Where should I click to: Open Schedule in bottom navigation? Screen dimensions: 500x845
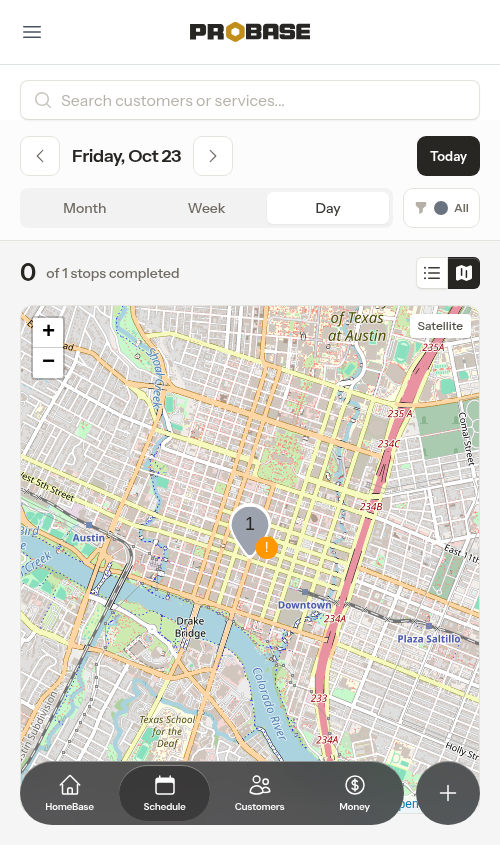coord(164,793)
